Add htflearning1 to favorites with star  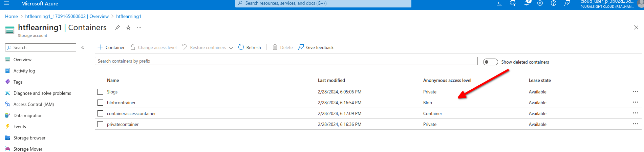[x=128, y=28]
